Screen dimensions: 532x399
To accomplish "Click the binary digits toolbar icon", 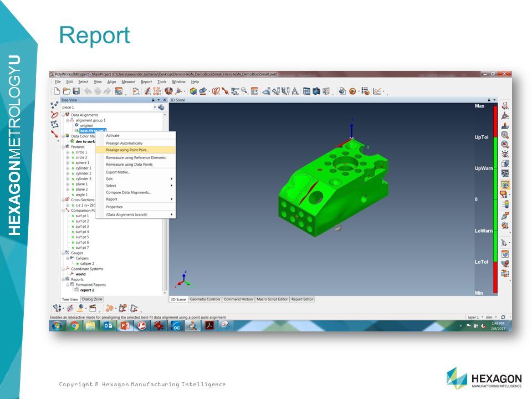I will pos(157,91).
